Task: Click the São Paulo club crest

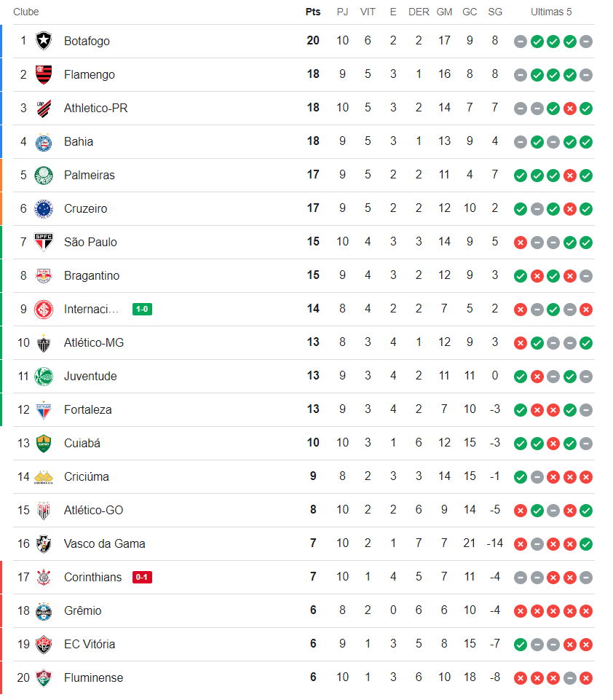Action: [x=44, y=242]
